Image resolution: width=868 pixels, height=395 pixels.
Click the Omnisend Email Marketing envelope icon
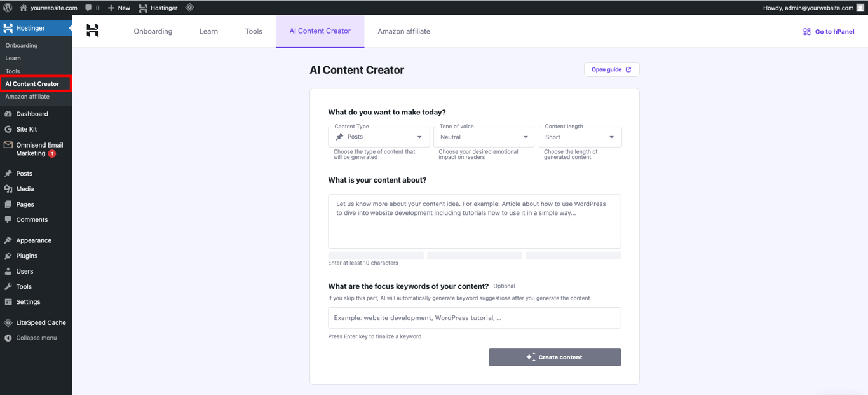8,145
